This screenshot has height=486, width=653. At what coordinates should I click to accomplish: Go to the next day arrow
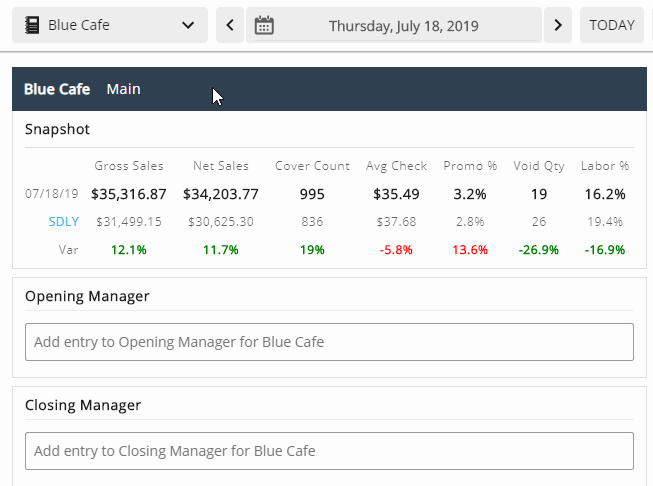click(558, 25)
